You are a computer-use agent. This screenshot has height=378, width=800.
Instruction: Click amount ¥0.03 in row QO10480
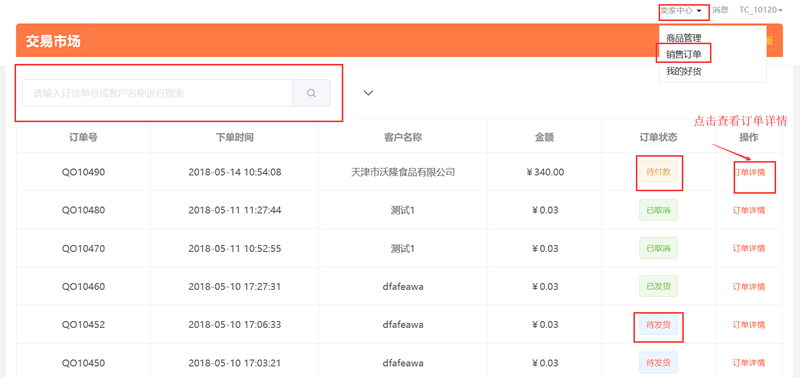coord(544,210)
